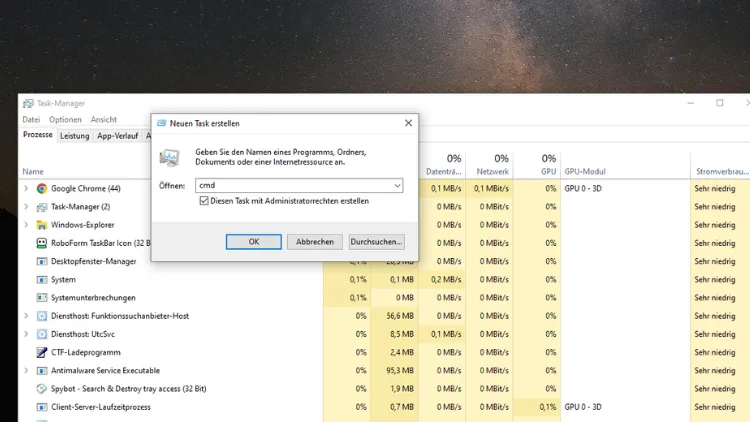Open the Ansicht menu
750x422 pixels.
pyautogui.click(x=103, y=120)
